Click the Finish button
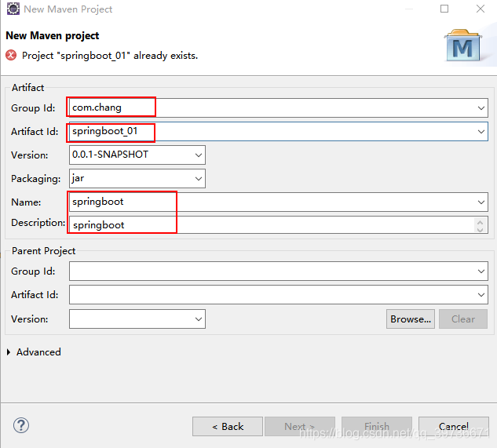The image size is (497, 448). (377, 427)
